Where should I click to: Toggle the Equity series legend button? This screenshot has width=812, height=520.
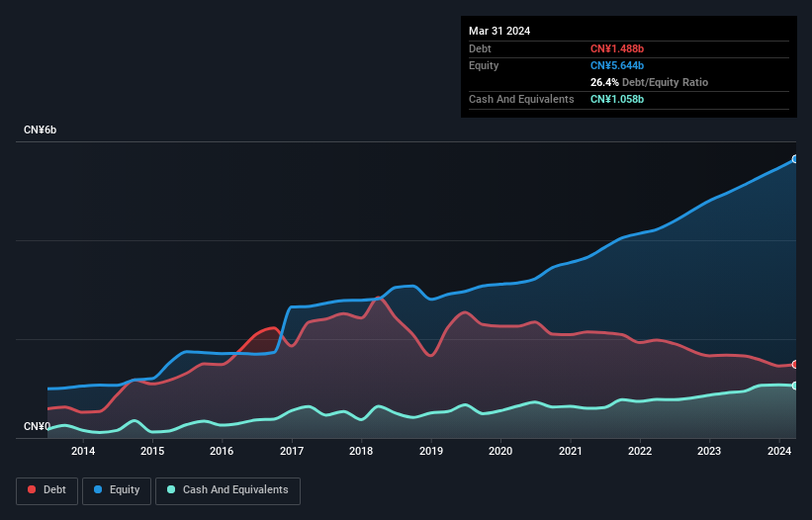click(117, 490)
